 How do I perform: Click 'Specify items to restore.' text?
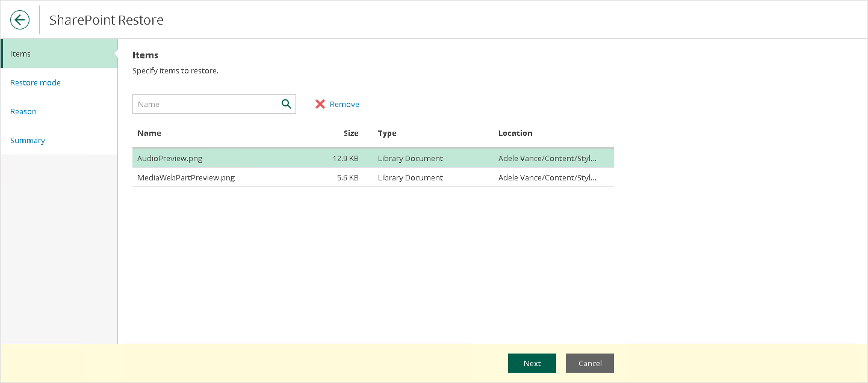pyautogui.click(x=175, y=70)
